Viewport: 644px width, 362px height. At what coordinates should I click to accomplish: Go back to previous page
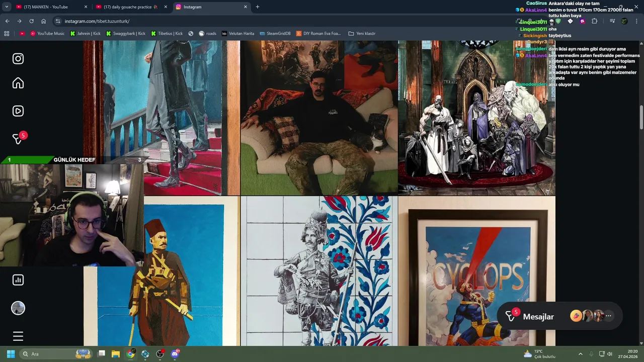pos(7,21)
